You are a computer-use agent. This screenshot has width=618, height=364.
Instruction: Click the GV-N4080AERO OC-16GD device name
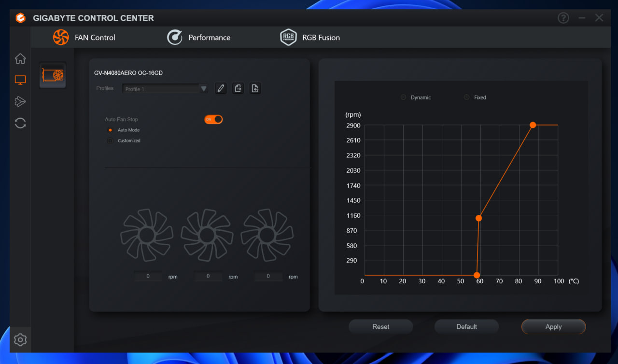128,73
